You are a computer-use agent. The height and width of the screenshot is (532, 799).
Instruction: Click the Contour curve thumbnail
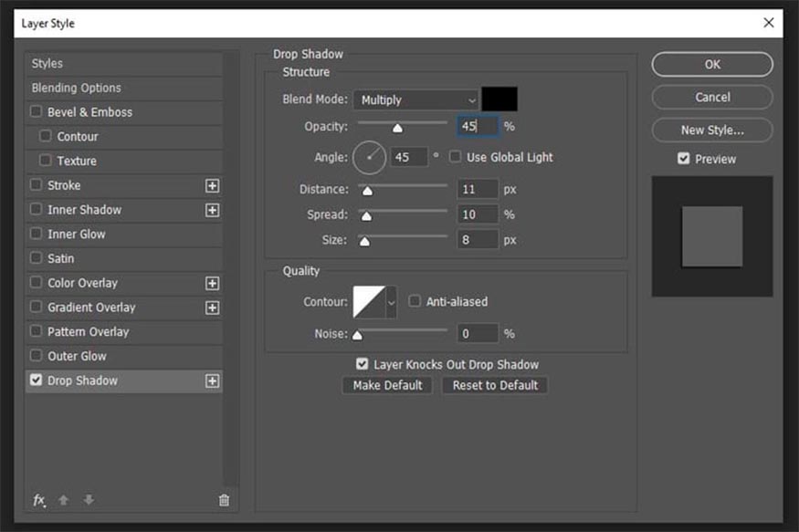click(x=370, y=302)
